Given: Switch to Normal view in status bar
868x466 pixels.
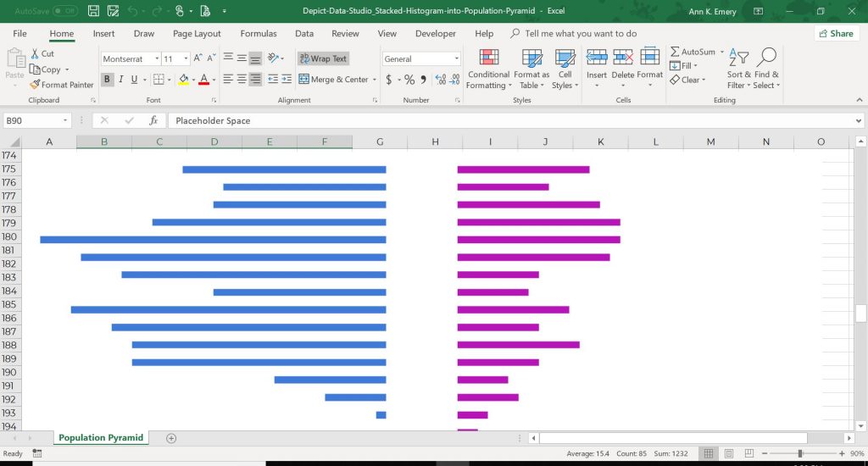Looking at the screenshot, I should (708, 453).
